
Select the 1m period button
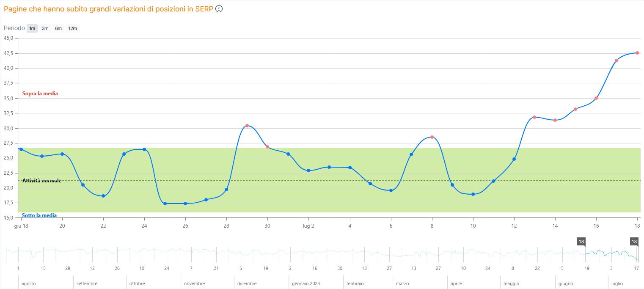tap(32, 28)
